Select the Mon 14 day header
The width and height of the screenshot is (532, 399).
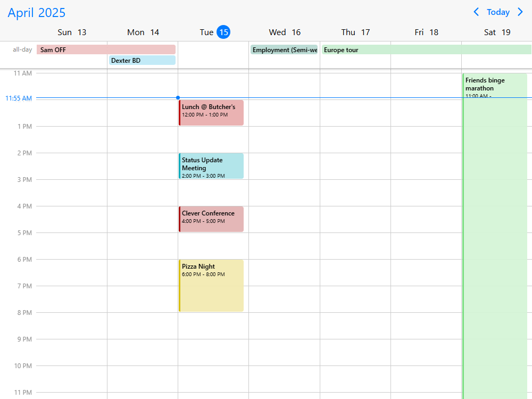pyautogui.click(x=143, y=32)
